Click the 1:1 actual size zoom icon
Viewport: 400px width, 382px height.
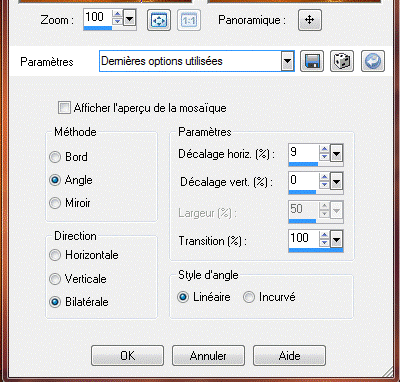pyautogui.click(x=189, y=21)
